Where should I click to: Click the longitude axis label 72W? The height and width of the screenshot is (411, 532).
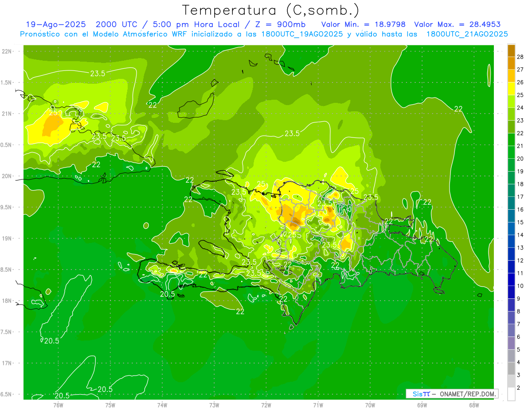click(266, 405)
